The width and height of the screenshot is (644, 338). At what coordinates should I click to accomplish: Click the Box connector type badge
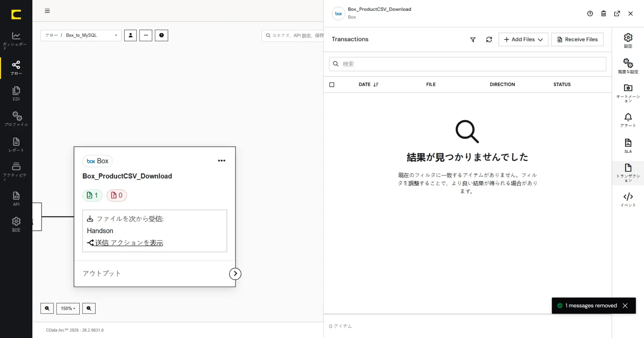(x=97, y=161)
